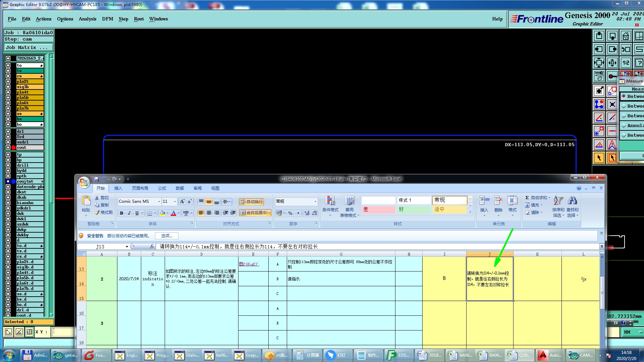Open the AutoSum (自动求和) dropdown arrow
The image size is (644, 362).
(x=549, y=198)
